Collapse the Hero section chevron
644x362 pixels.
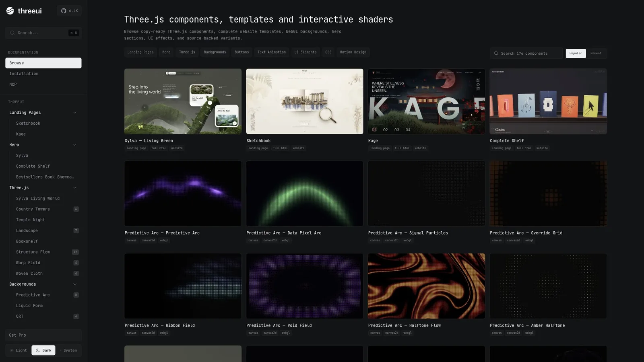click(x=75, y=145)
